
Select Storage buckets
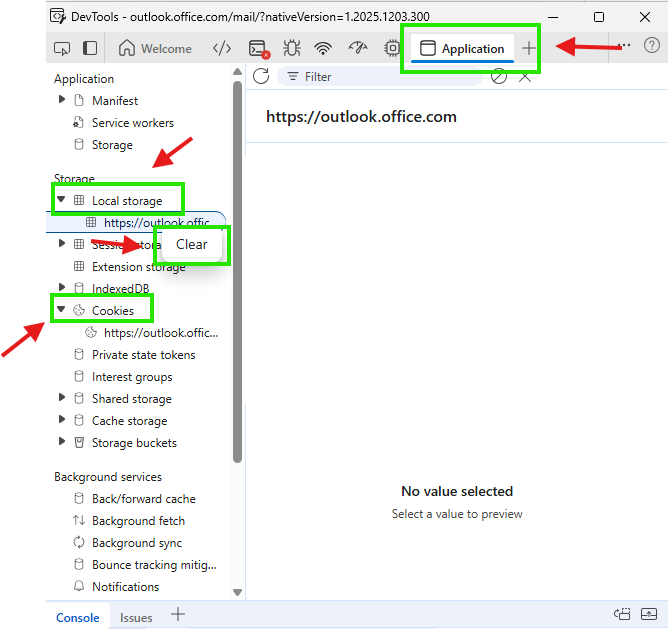tap(134, 443)
